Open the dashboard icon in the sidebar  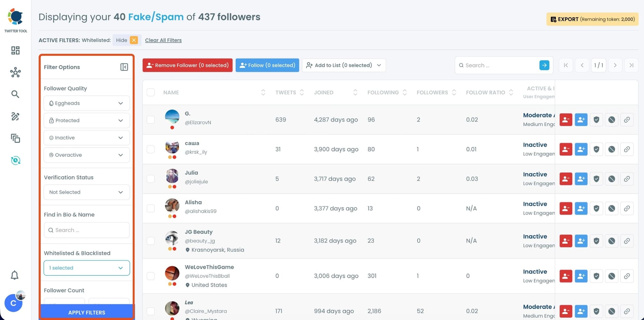(x=15, y=50)
